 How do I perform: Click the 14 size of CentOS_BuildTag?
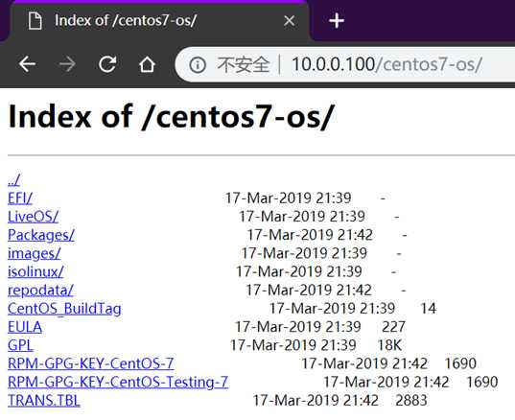click(429, 309)
